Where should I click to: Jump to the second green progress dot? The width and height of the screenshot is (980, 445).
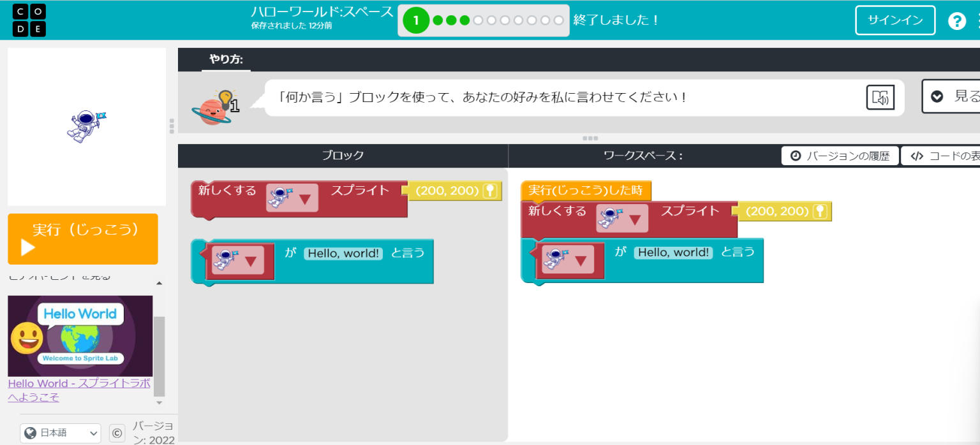451,20
